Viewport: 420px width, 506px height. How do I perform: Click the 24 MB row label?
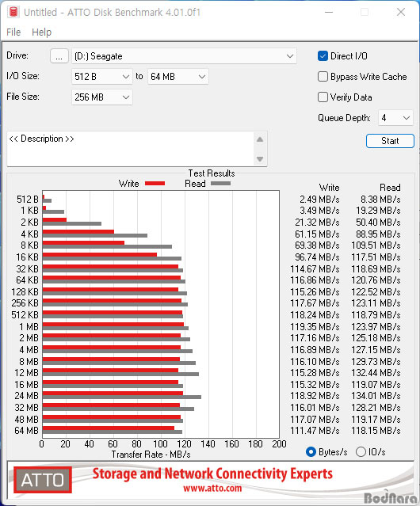(x=27, y=396)
